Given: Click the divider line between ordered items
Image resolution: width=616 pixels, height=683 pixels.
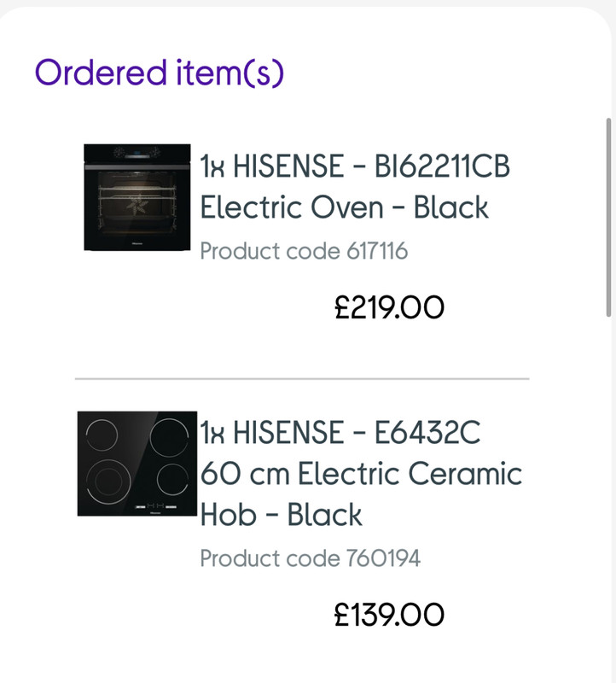Looking at the screenshot, I should pyautogui.click(x=302, y=379).
